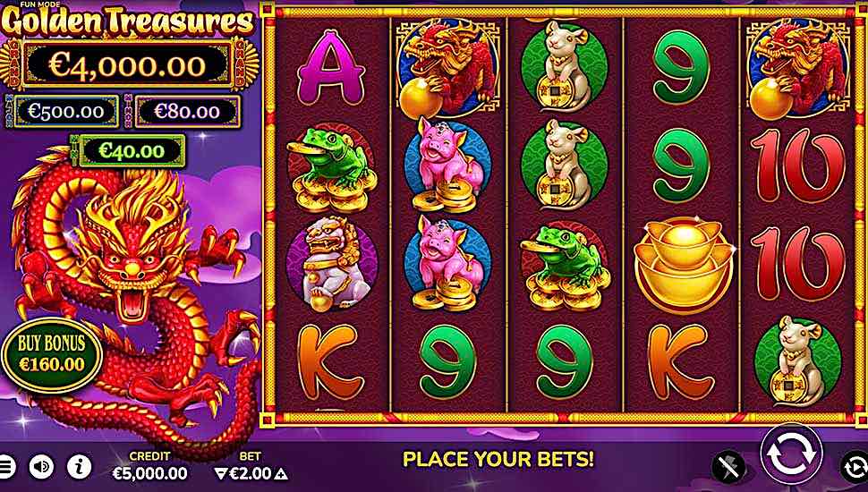The image size is (868, 492).
Task: Click the dragon symbol on fifth reel
Action: [797, 67]
